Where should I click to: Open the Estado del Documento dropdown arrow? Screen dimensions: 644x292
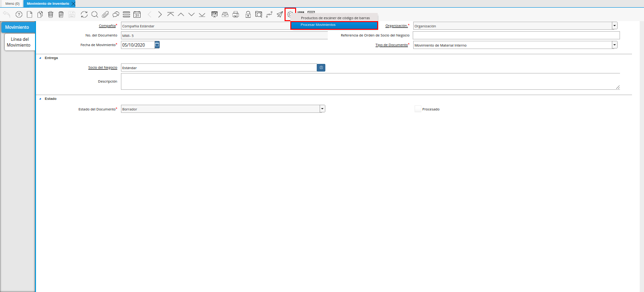click(322, 109)
